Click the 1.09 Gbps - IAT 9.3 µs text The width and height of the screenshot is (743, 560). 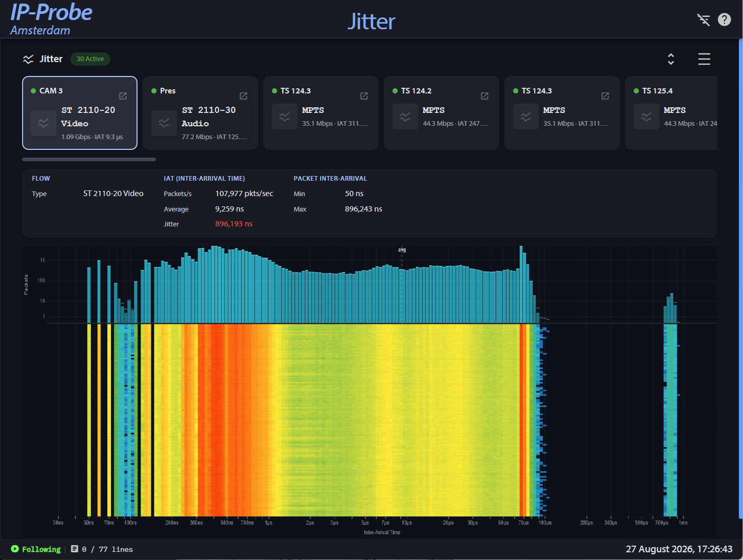click(x=92, y=137)
